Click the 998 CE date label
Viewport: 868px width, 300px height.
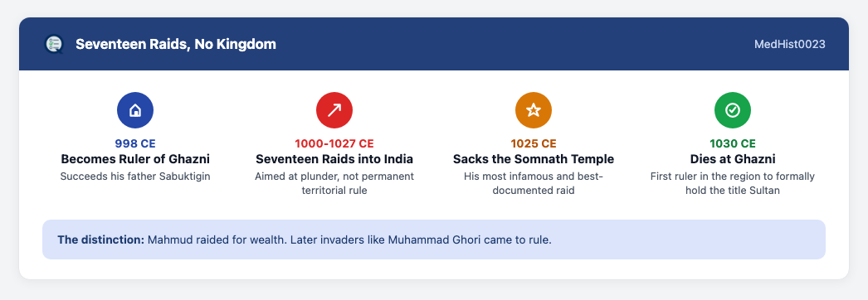pyautogui.click(x=135, y=143)
